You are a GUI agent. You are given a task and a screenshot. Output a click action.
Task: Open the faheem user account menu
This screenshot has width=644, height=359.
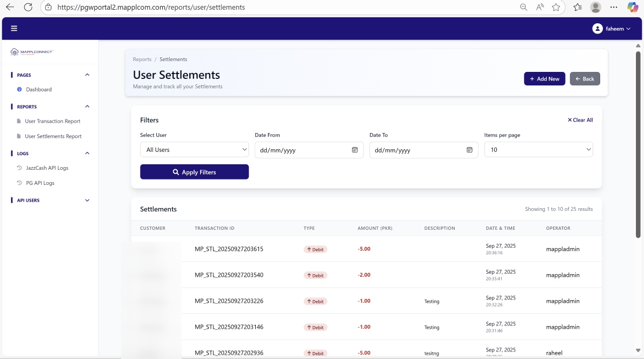click(x=612, y=29)
